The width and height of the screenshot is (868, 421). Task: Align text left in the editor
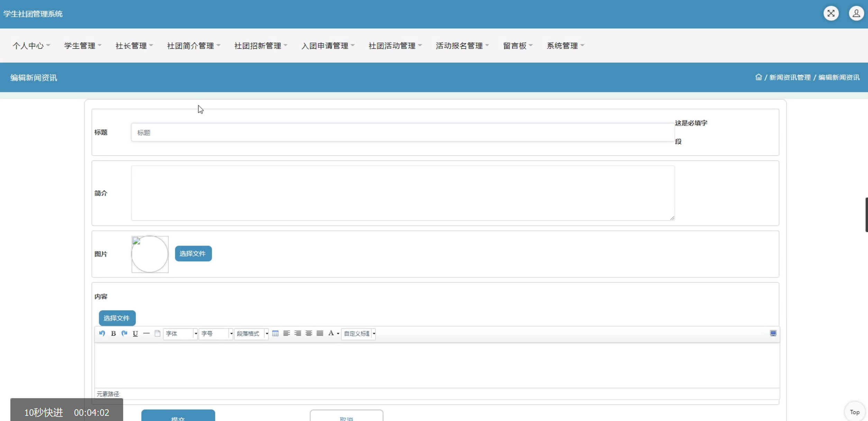286,333
